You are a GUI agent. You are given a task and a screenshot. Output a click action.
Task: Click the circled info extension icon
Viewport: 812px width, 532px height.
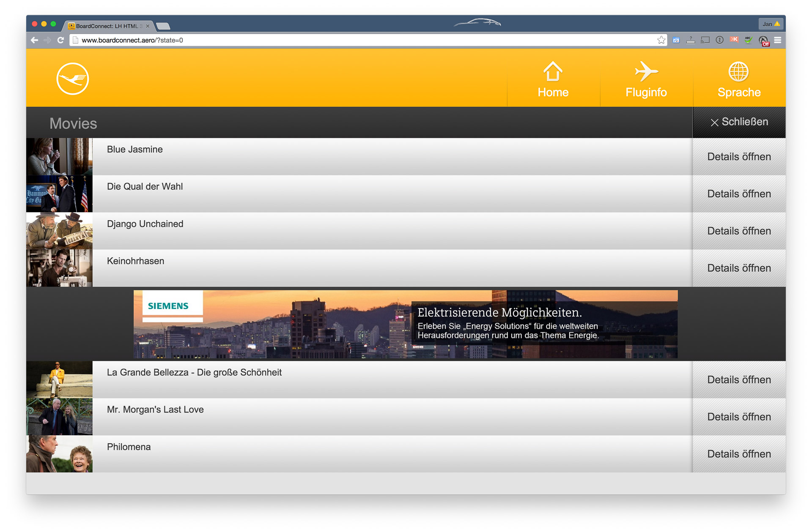719,40
